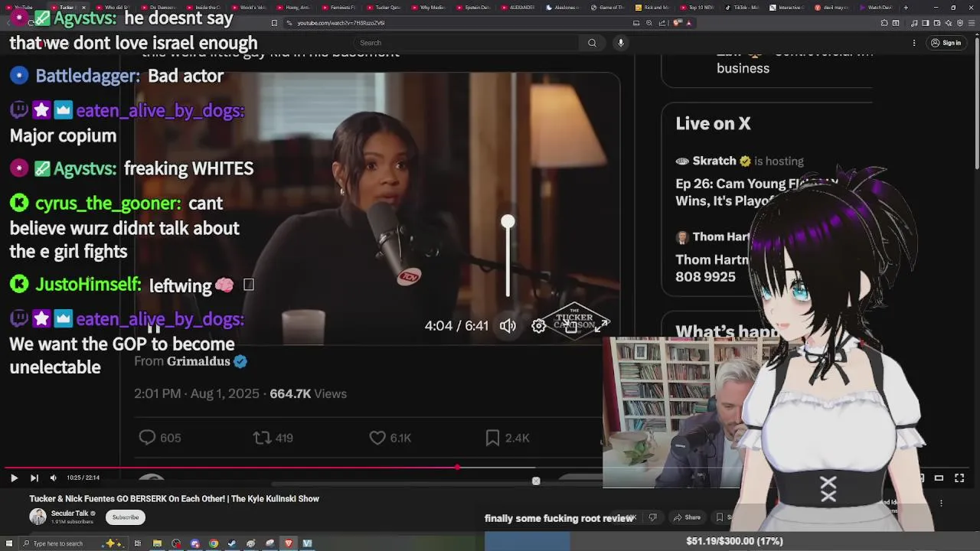Image resolution: width=980 pixels, height=551 pixels.
Task: Skip to next YouTube video
Action: 34,478
